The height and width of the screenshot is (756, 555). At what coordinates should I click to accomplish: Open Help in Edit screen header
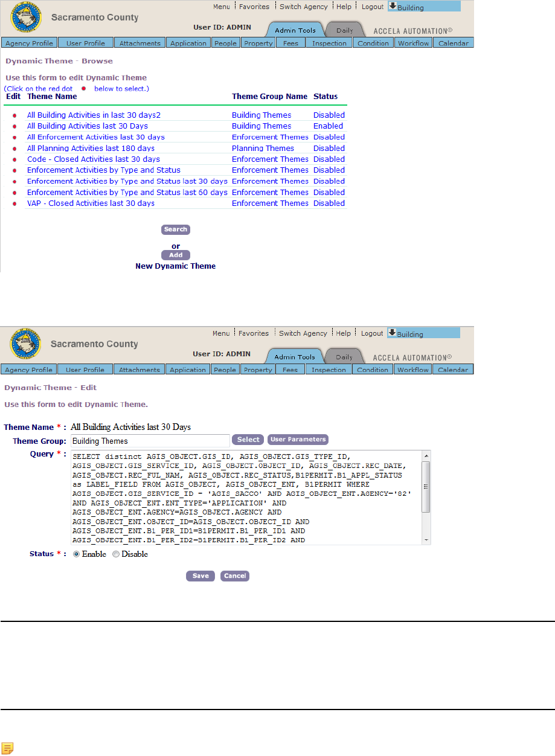point(344,333)
